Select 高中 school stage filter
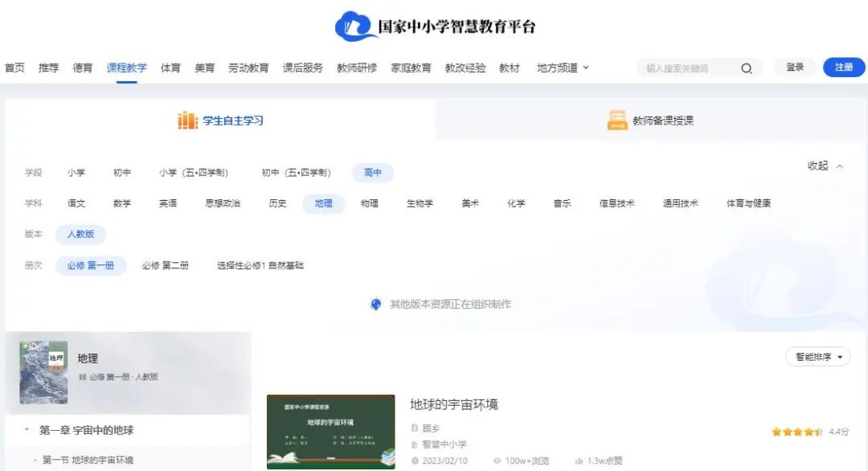 coord(373,173)
